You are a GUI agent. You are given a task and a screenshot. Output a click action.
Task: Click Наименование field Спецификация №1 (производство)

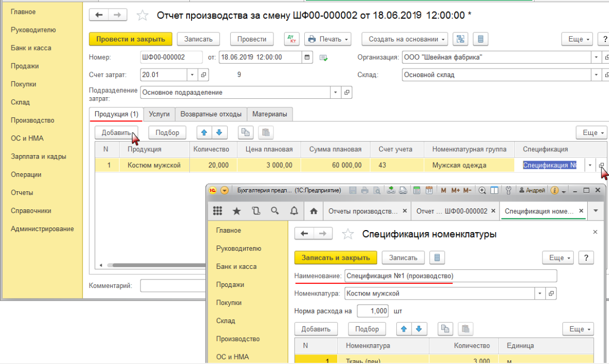click(451, 276)
